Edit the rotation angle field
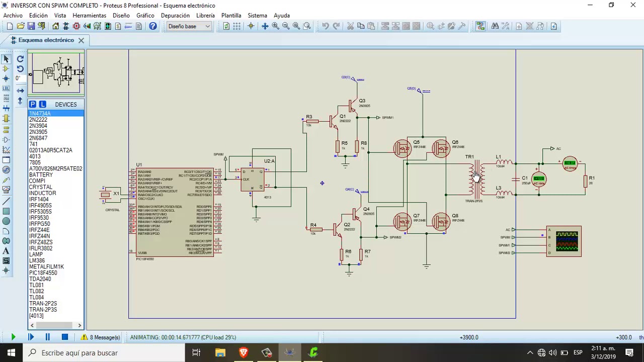Screen dimensions: 644x362 [x=20, y=78]
